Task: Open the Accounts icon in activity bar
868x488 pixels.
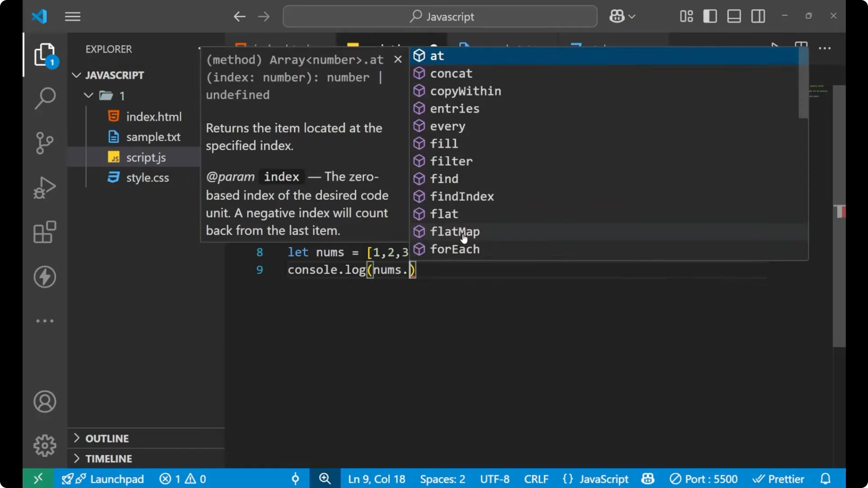Action: [44, 402]
